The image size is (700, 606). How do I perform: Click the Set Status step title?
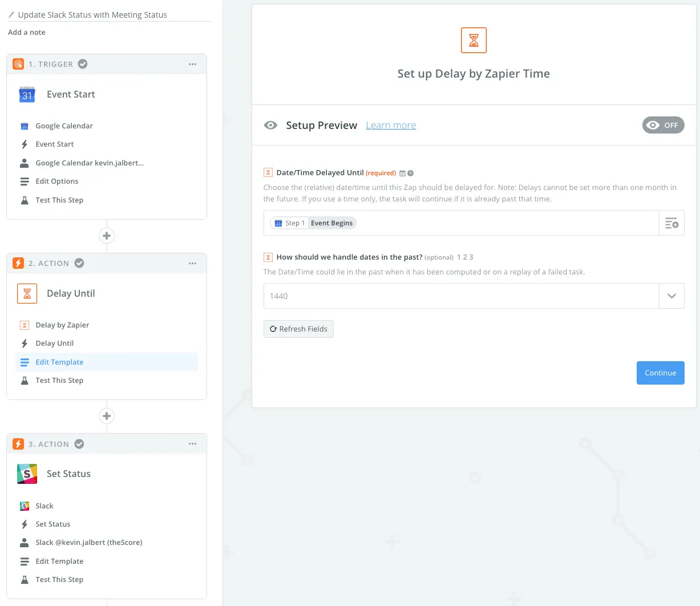tap(68, 474)
